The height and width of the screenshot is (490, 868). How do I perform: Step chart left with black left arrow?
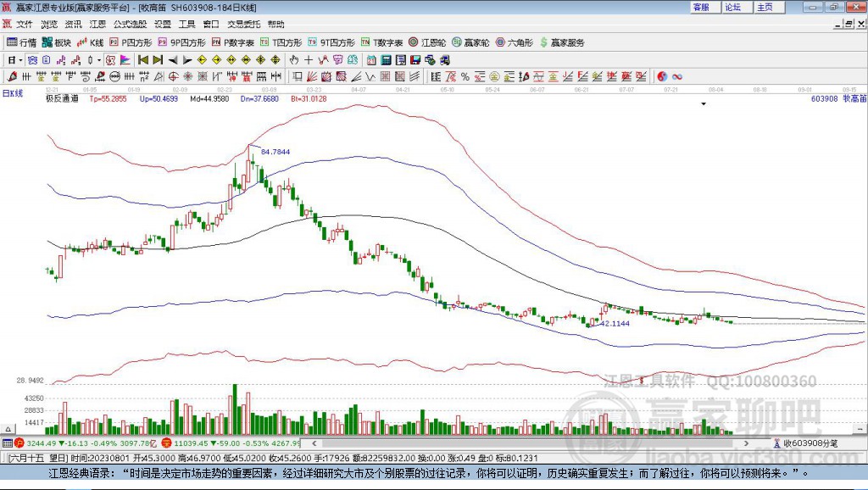click(x=173, y=60)
